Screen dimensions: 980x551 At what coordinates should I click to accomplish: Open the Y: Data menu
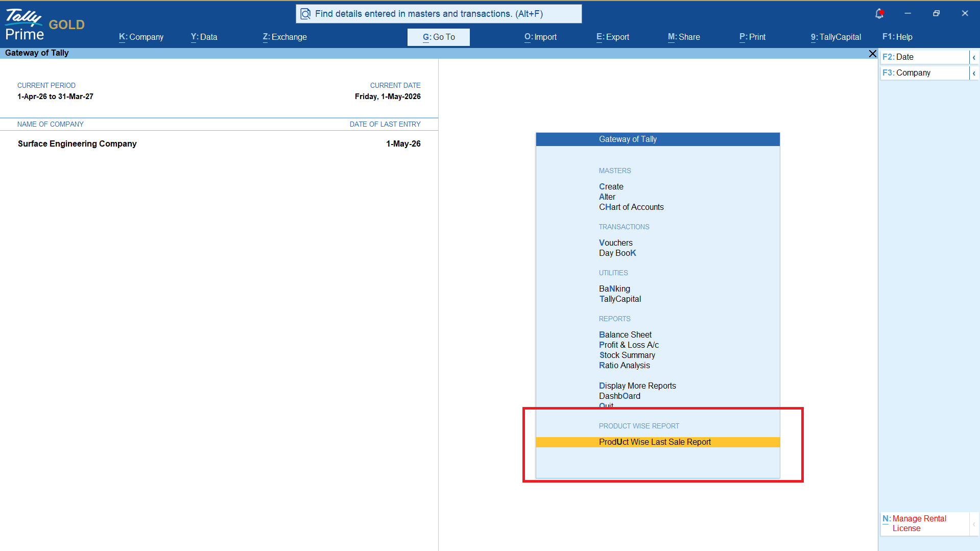click(204, 37)
